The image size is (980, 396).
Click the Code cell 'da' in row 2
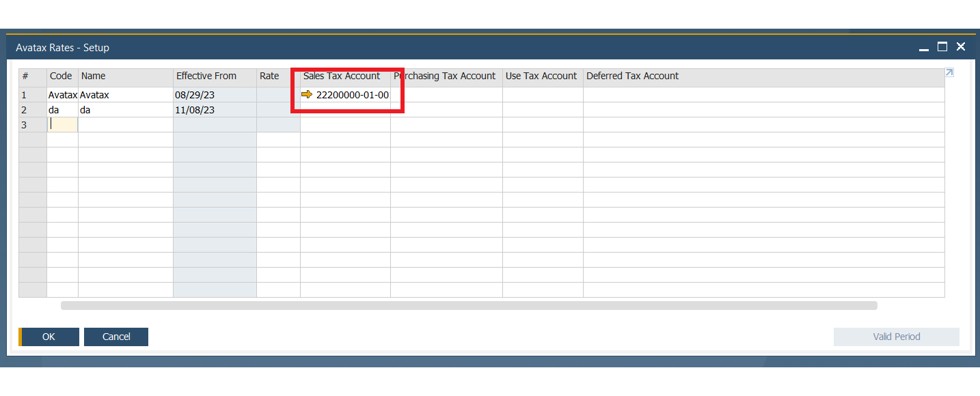tap(62, 110)
